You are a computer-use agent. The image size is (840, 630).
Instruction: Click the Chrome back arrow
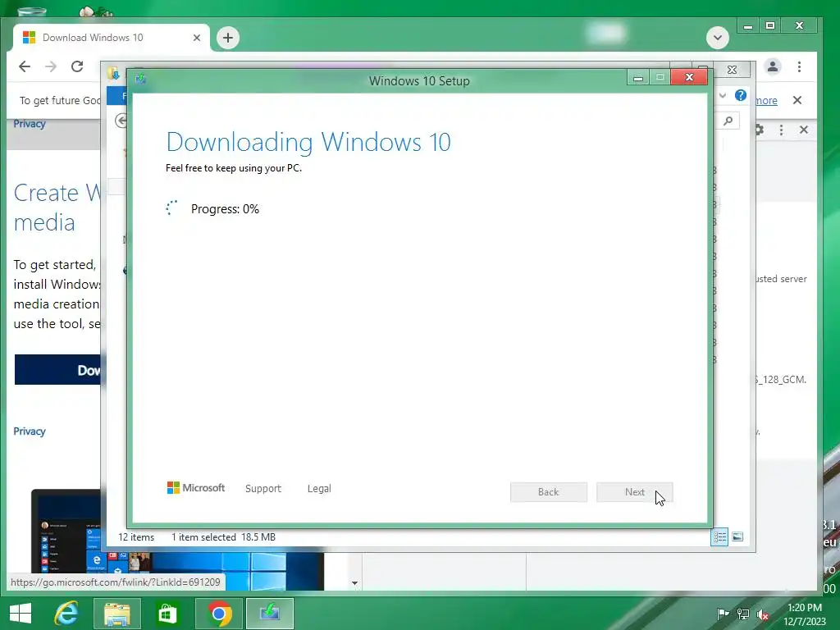tap(25, 66)
